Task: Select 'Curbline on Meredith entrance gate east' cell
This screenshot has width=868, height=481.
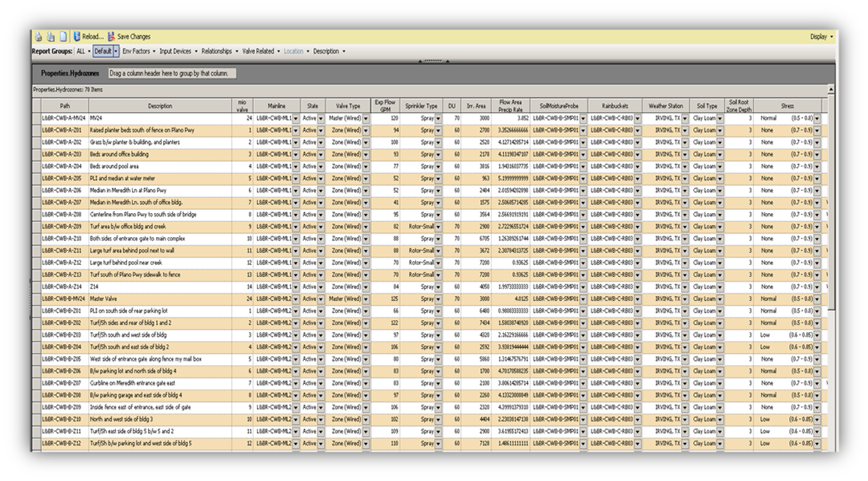Action: click(160, 383)
